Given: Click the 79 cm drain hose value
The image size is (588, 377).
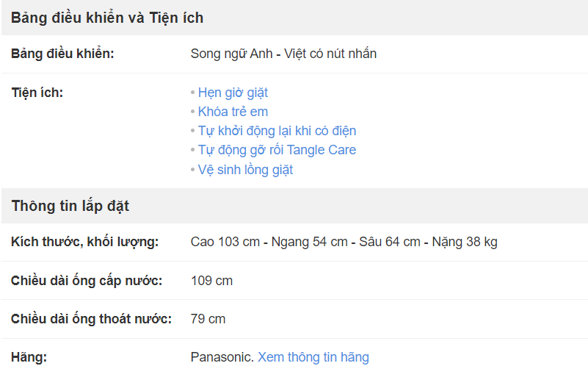Looking at the screenshot, I should [208, 319].
